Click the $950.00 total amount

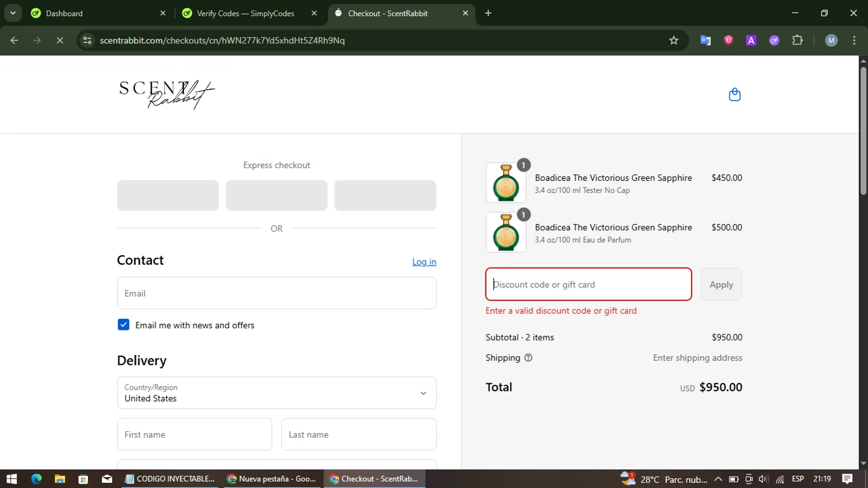(720, 387)
